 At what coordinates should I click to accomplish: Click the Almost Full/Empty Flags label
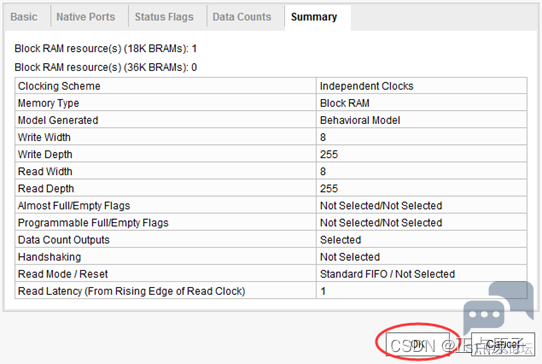(74, 206)
